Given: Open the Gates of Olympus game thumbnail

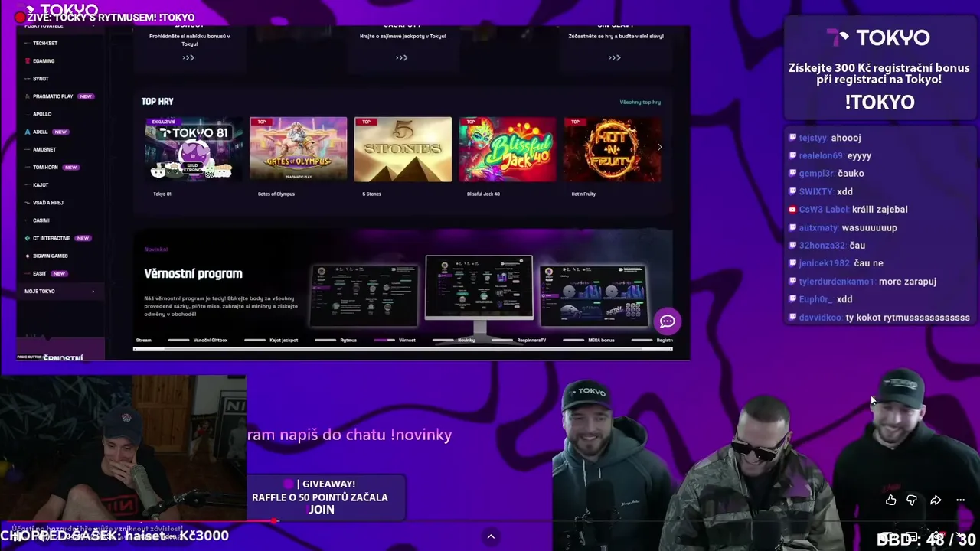Looking at the screenshot, I should [x=298, y=149].
